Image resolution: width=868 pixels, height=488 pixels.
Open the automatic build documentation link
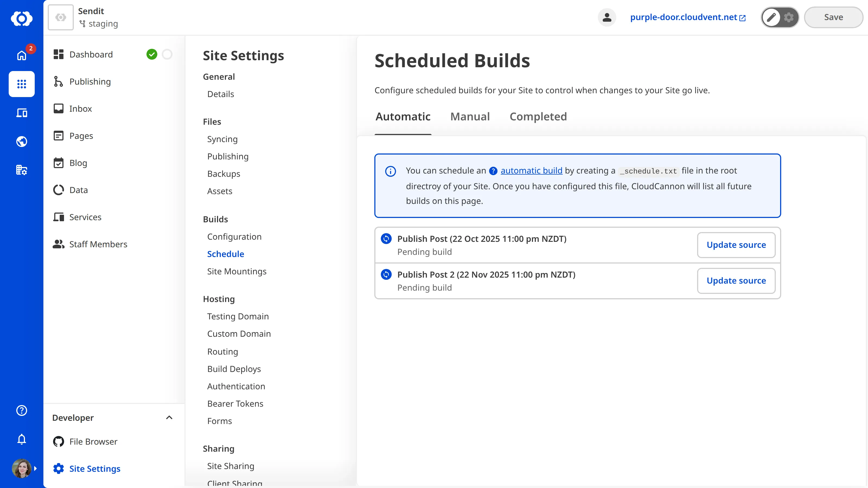pos(531,171)
